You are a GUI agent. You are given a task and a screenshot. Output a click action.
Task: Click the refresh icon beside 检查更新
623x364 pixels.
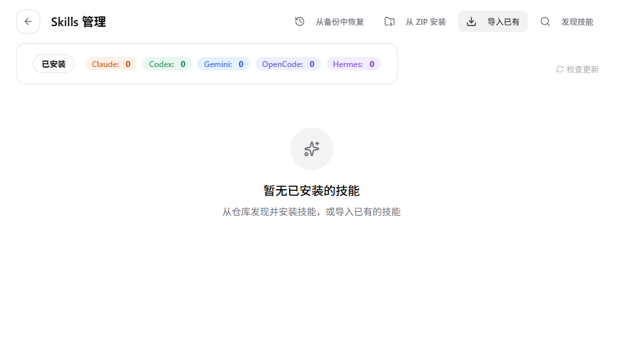coord(560,69)
